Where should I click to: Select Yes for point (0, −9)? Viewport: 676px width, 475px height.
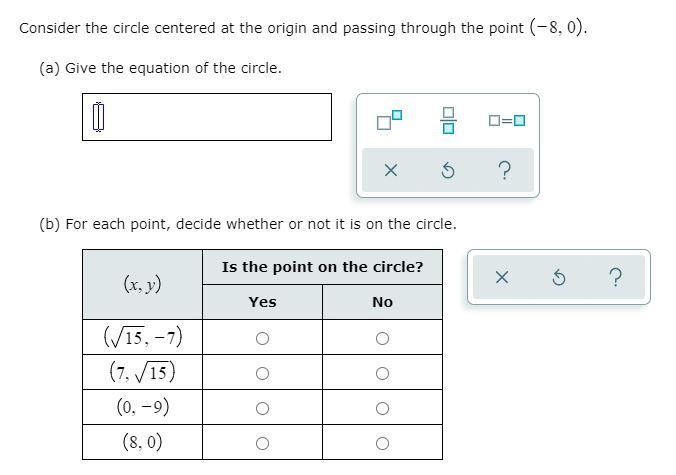pos(262,408)
